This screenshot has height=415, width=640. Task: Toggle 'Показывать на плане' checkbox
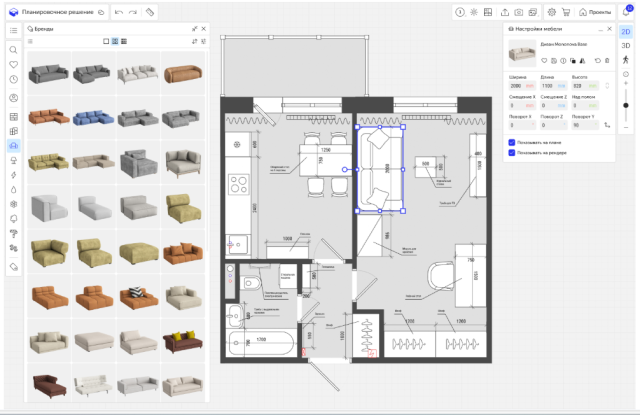click(x=512, y=143)
